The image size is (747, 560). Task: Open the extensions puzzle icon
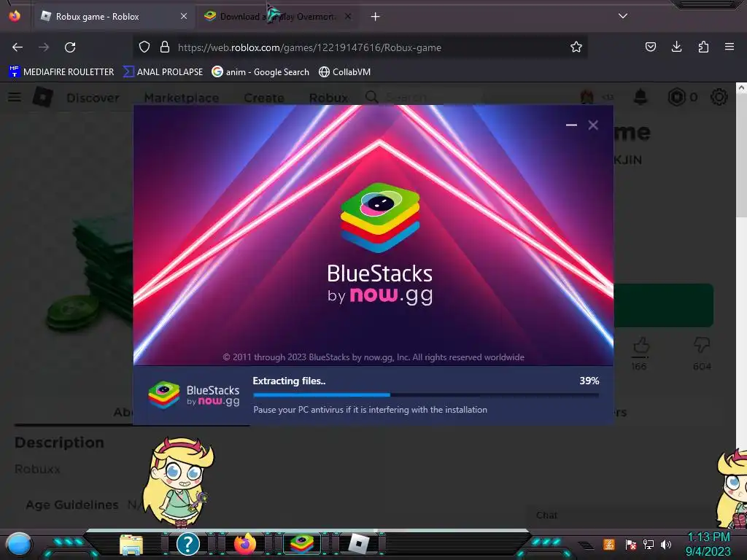point(703,47)
